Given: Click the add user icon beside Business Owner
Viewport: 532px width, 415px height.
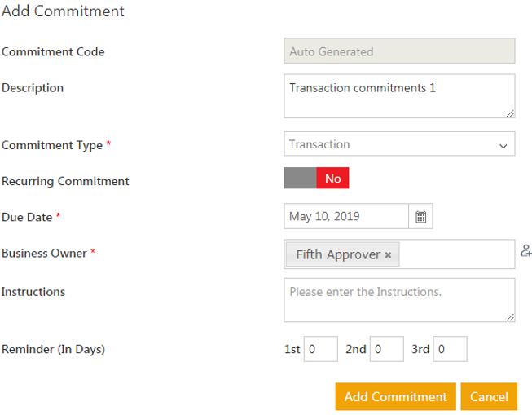Looking at the screenshot, I should (525, 251).
